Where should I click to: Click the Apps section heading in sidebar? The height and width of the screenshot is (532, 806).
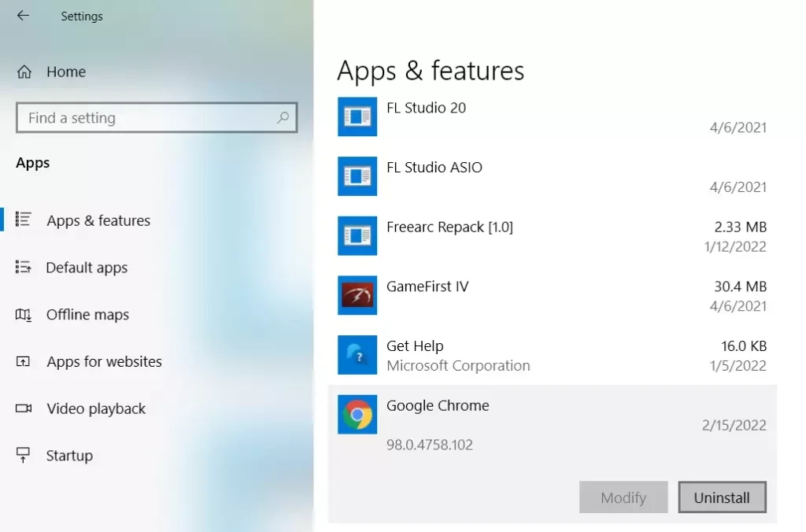click(33, 163)
